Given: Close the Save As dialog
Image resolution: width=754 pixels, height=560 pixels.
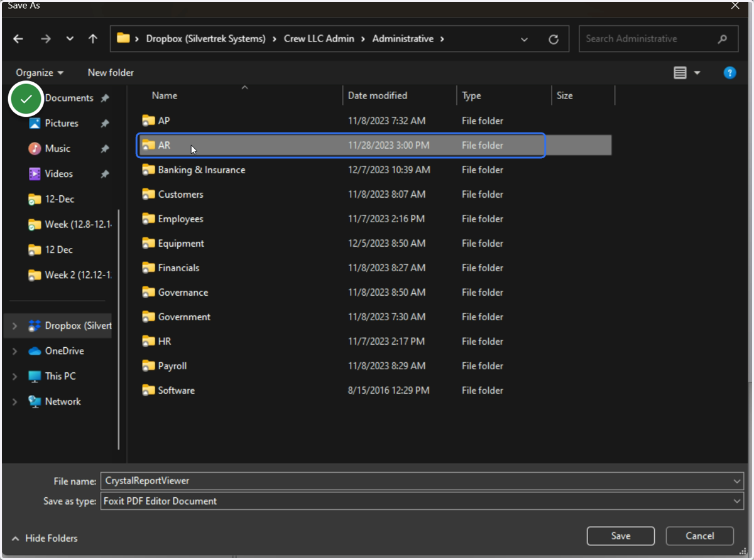Looking at the screenshot, I should [735, 6].
